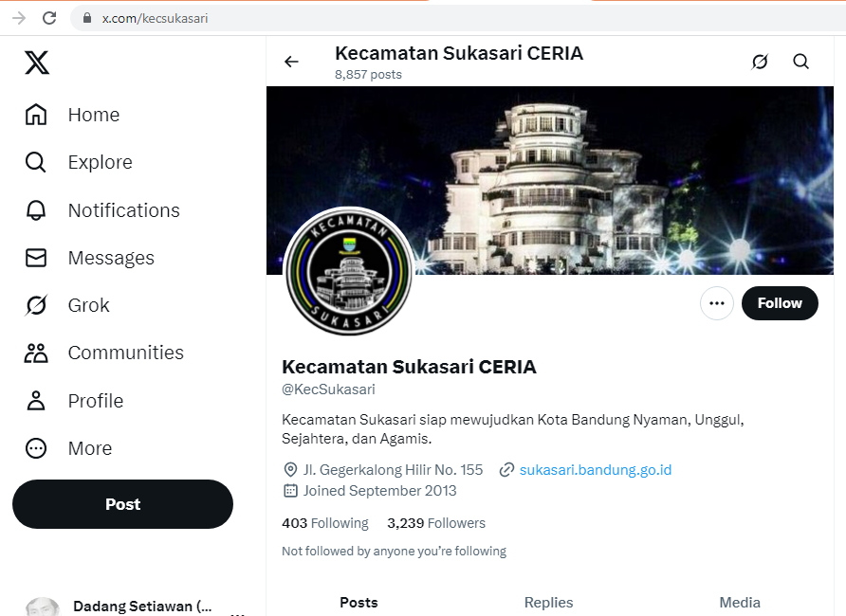The image size is (846, 616).
Task: View the 403 Following list
Action: point(325,523)
